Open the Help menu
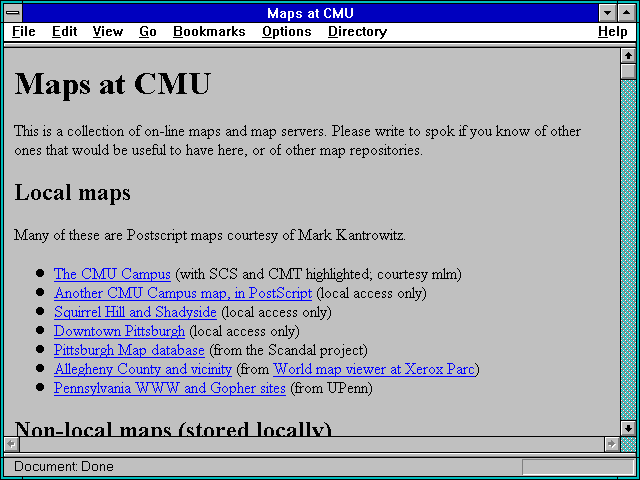The image size is (640, 480). pos(613,32)
